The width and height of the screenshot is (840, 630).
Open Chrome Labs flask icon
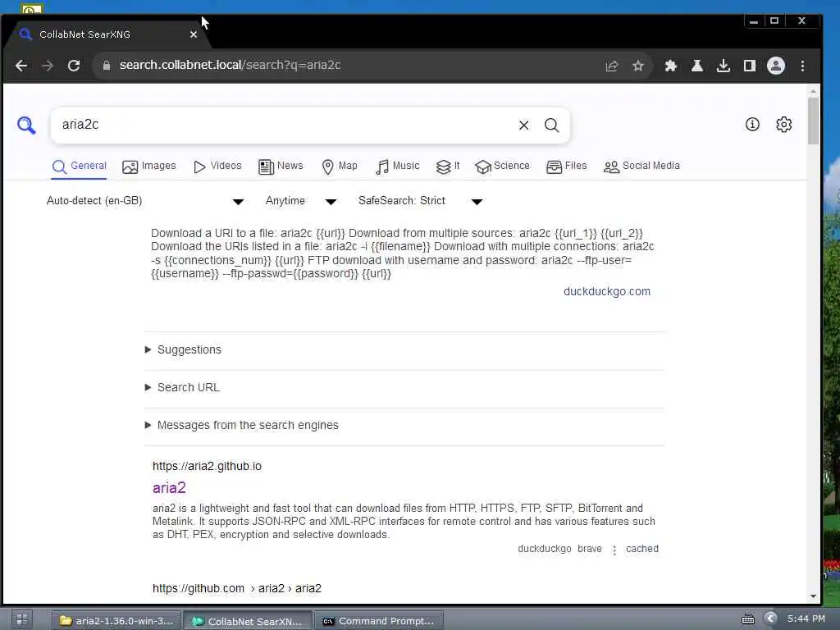click(x=697, y=66)
